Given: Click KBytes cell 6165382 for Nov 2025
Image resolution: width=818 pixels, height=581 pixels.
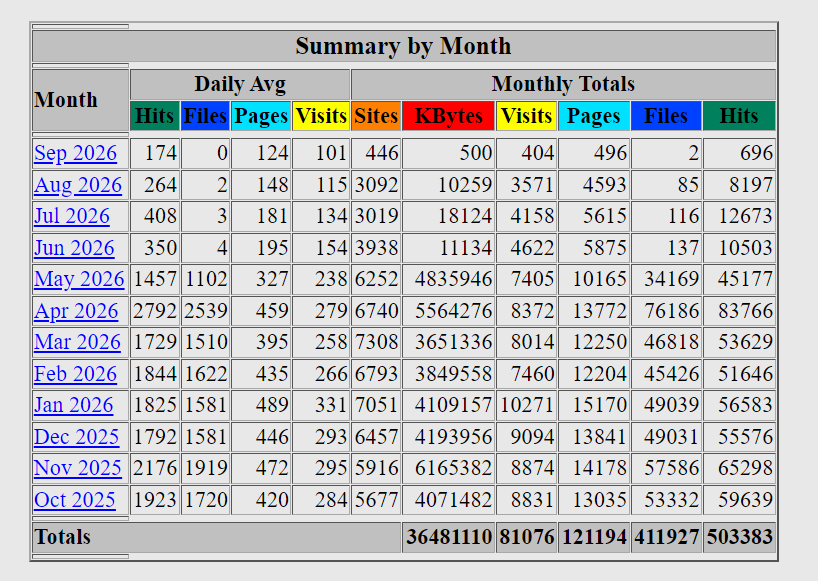Looking at the screenshot, I should coord(449,468).
